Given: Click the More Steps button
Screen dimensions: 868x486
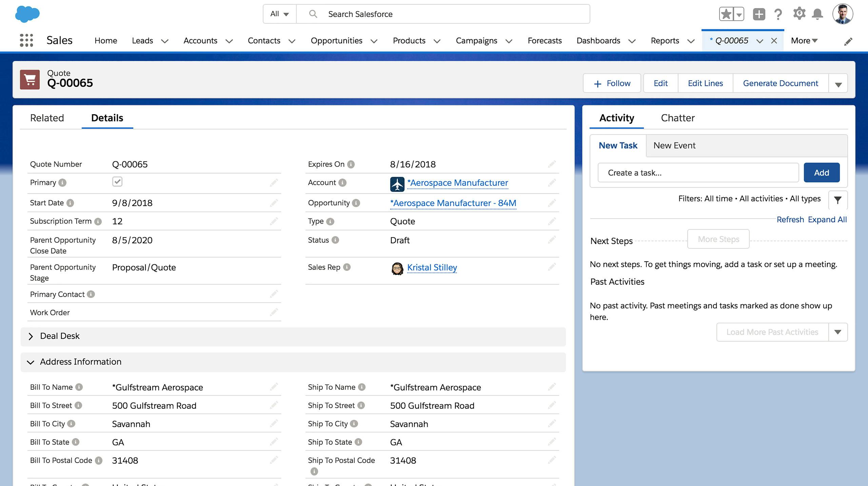Looking at the screenshot, I should click(x=718, y=239).
